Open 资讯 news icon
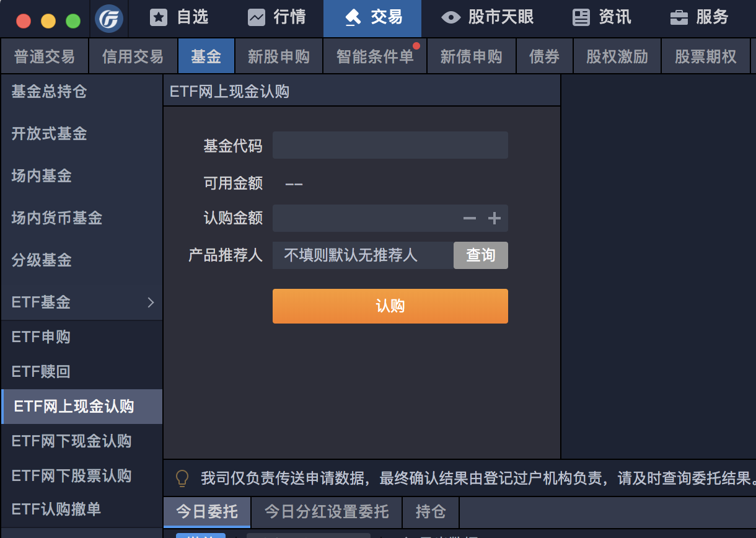The height and width of the screenshot is (538, 756). pos(581,18)
